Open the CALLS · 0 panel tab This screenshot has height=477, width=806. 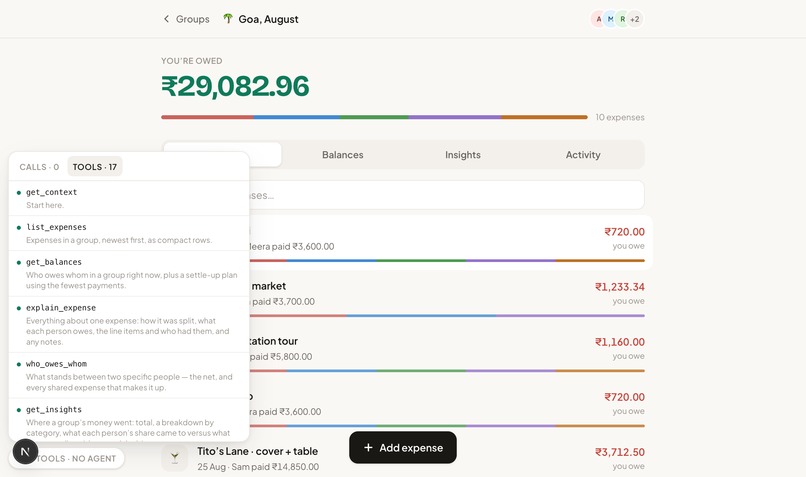tap(39, 167)
